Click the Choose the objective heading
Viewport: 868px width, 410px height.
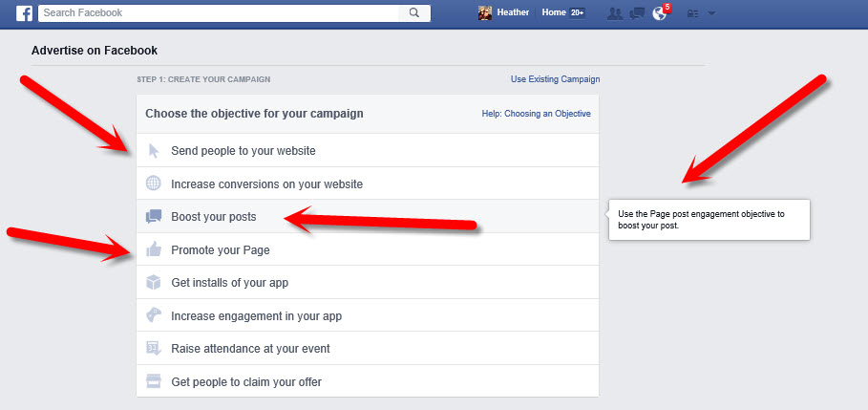[x=254, y=114]
